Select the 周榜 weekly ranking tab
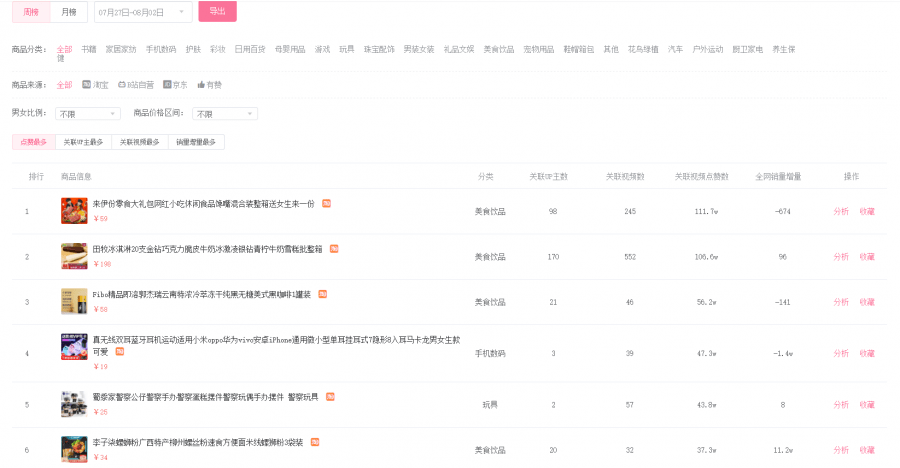This screenshot has width=900, height=468. (x=31, y=12)
